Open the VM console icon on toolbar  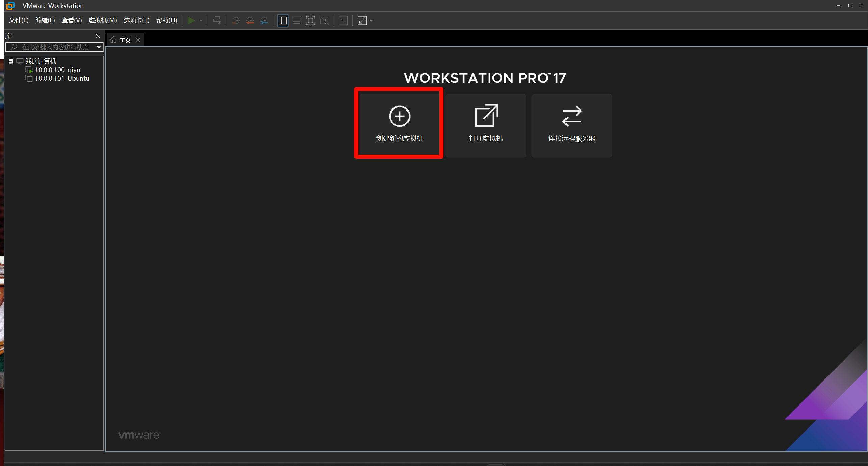click(x=343, y=20)
